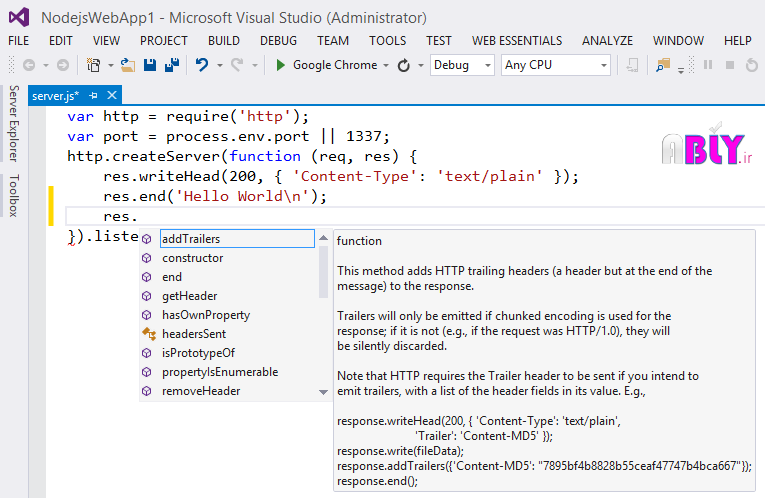Start debugging with green play arrow
Screen dimensions: 765x498
(x=281, y=65)
